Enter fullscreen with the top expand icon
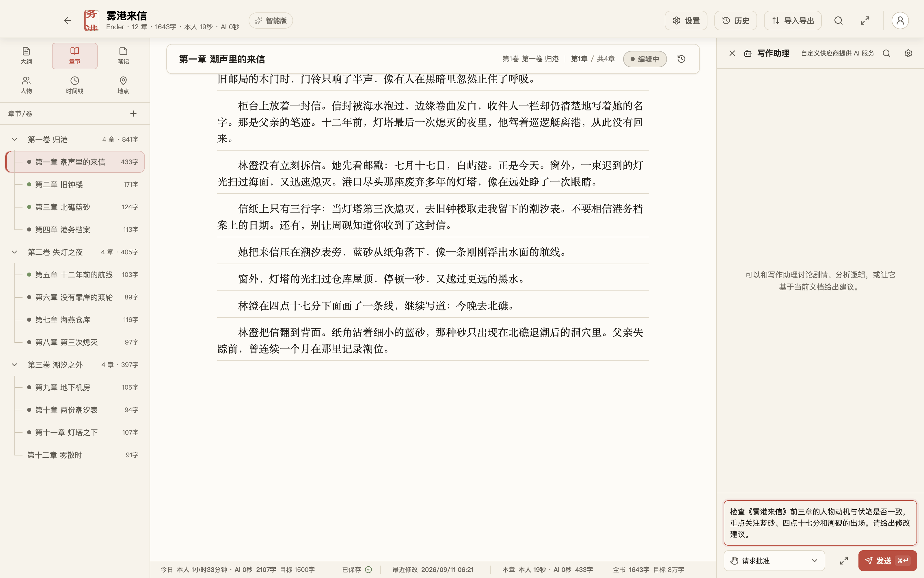Screen dimensions: 924x578 pos(865,21)
